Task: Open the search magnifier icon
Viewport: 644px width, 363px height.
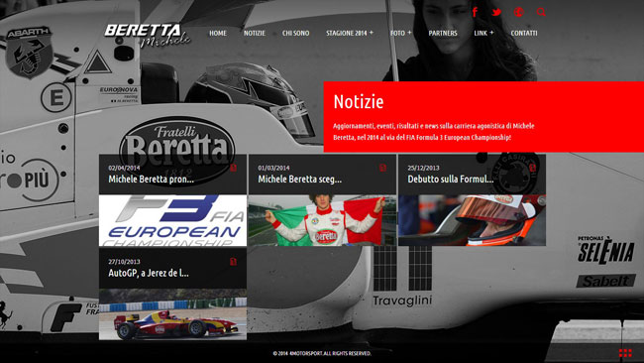Action: pyautogui.click(x=541, y=12)
